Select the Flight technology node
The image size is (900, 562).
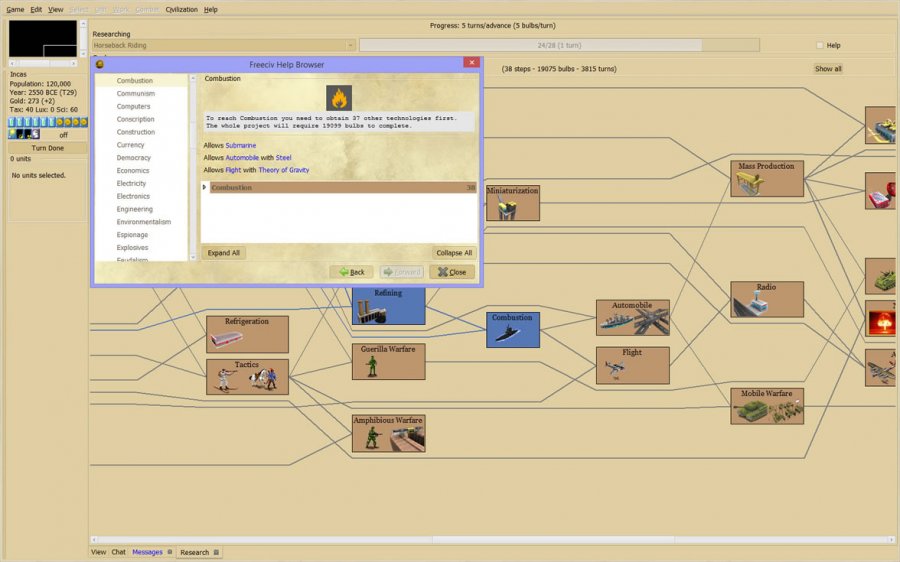pos(633,365)
